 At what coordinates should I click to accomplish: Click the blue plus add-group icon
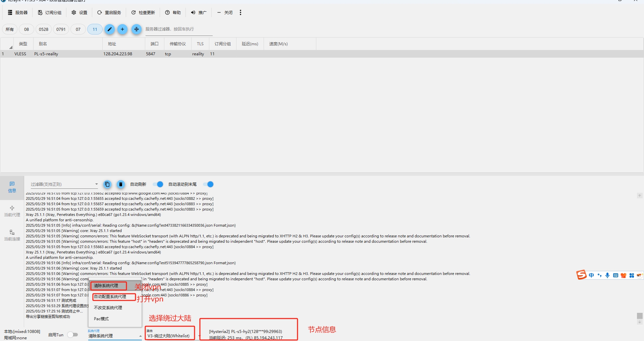pyautogui.click(x=122, y=30)
